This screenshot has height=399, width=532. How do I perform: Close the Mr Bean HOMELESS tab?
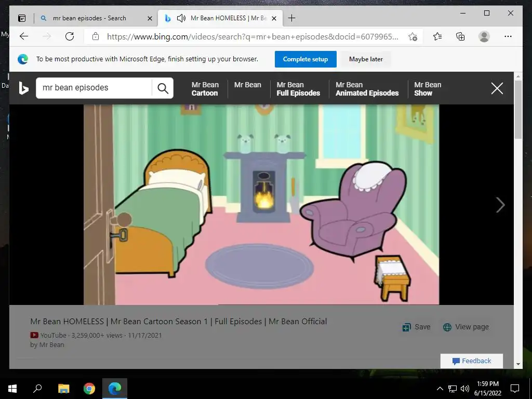click(274, 18)
